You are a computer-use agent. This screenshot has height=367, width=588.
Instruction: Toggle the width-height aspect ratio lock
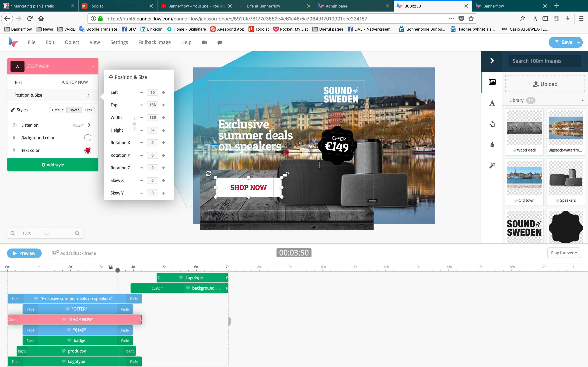point(134,124)
